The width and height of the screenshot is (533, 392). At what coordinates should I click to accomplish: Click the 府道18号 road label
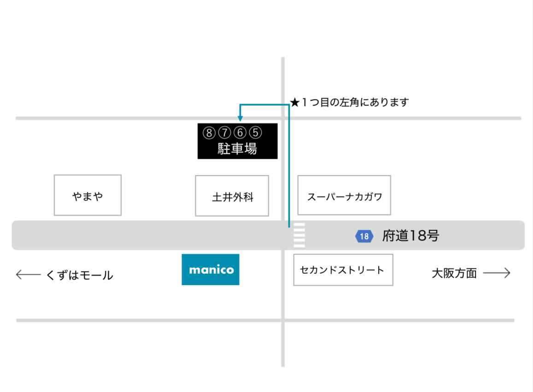[410, 236]
